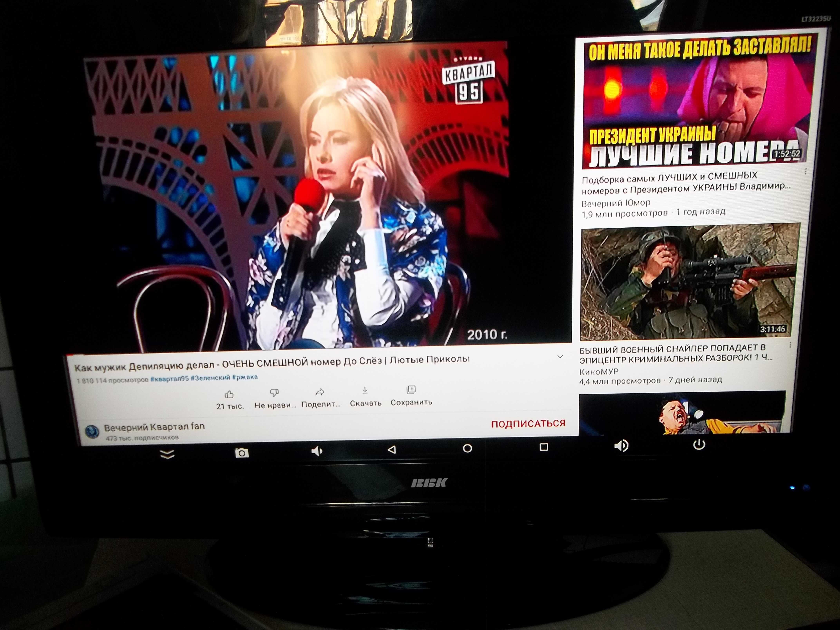
Task: Subscribe with ПОДПИСАТЬСЯ button
Action: pos(528,424)
